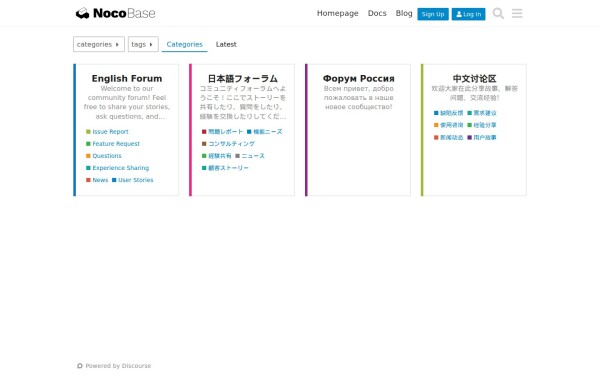Switch to the Latest tab
Image resolution: width=600 pixels, height=375 pixels.
click(226, 44)
